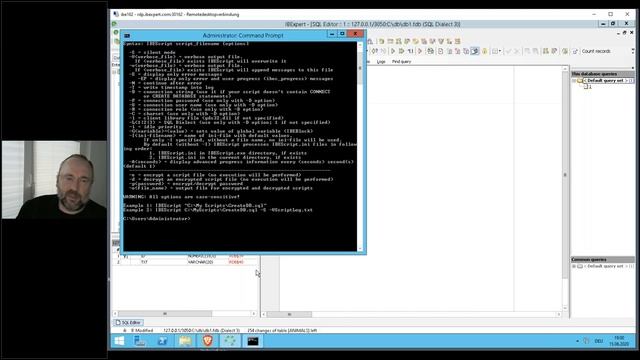Click the taskbar clock
This screenshot has width=640, height=360.
[620, 341]
